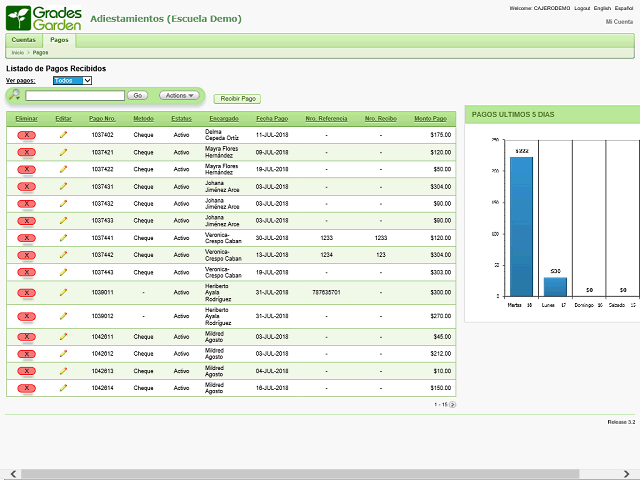
Task: Delete payment 1037402 with its red X
Action: 27,135
